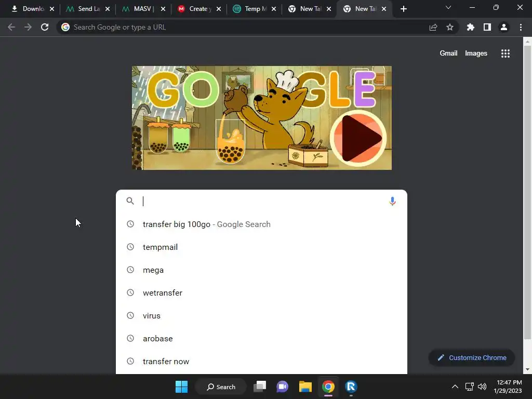
Task: Select the 'mega' suggestion
Action: click(261, 270)
